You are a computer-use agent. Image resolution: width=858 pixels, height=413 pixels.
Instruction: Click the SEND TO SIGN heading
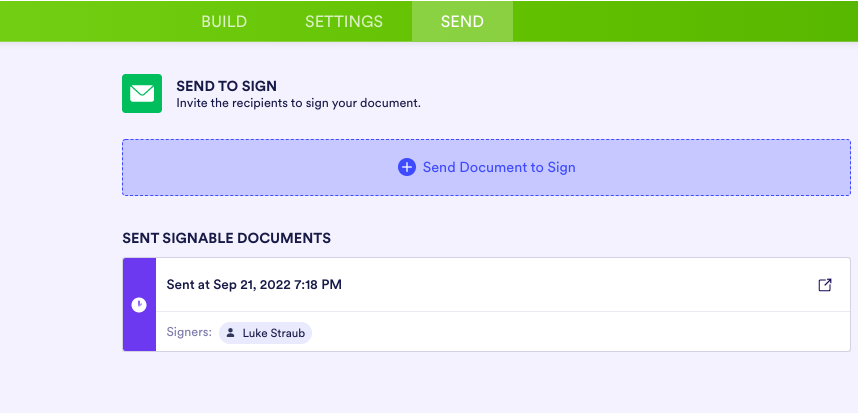[x=226, y=86]
